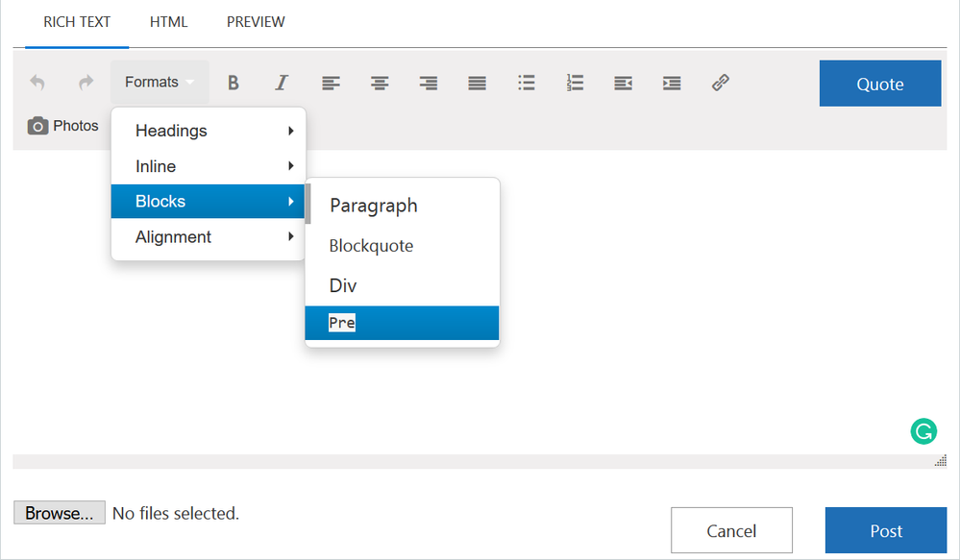Click the Browse file button

click(x=60, y=513)
